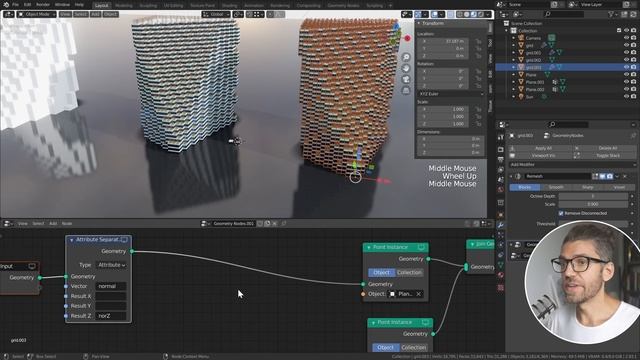The image size is (640, 360).
Task: Open the Add Modifier dropdown
Action: click(572, 164)
